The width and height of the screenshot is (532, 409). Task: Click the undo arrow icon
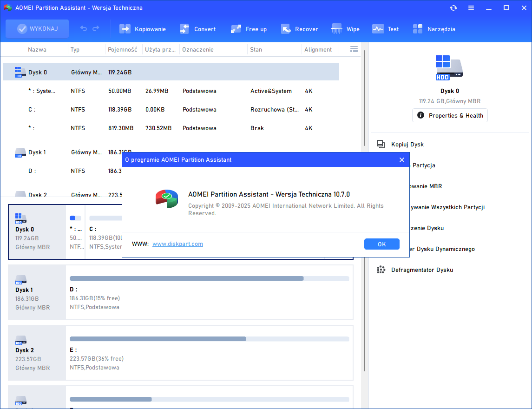pos(84,29)
